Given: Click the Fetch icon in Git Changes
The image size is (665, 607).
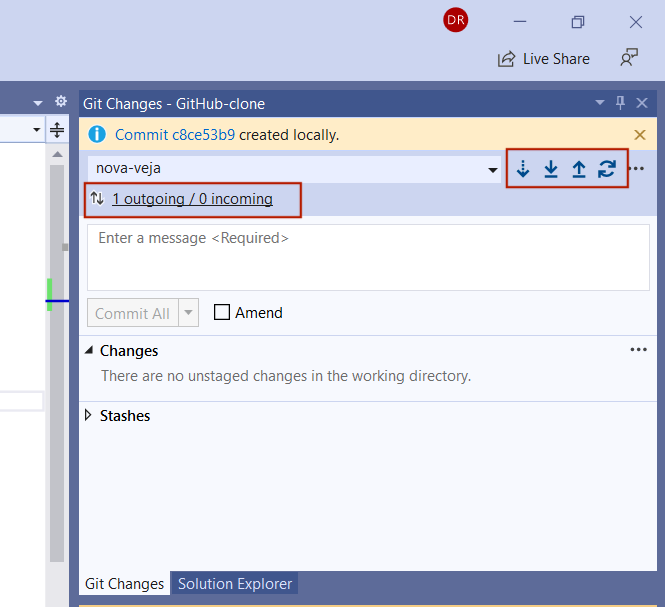Looking at the screenshot, I should (x=522, y=169).
